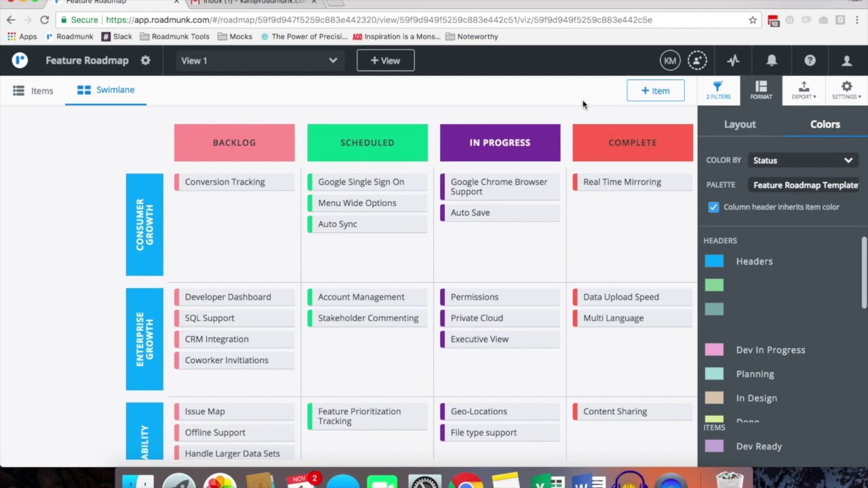Image resolution: width=868 pixels, height=488 pixels.
Task: Open the Conversion Tracking item
Action: pos(234,182)
